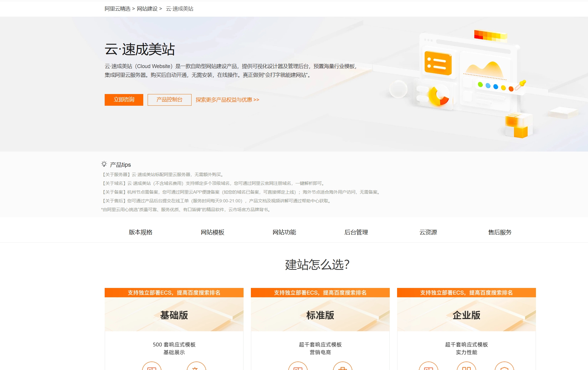
Task: Select the 企业版 plan card header
Action: tap(466, 314)
